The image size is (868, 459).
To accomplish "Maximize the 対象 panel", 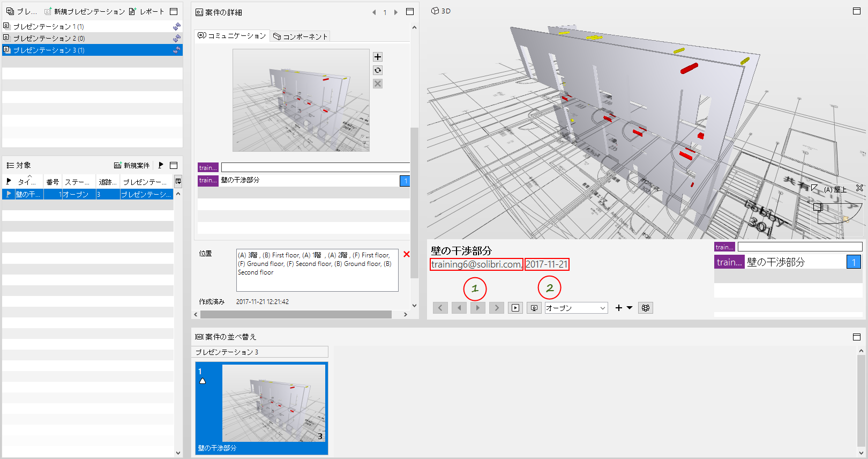I will 174,165.
